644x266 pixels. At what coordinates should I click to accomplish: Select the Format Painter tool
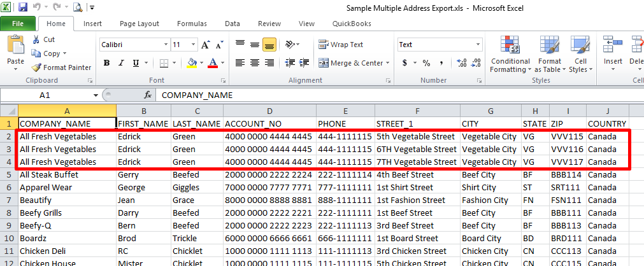pos(36,67)
